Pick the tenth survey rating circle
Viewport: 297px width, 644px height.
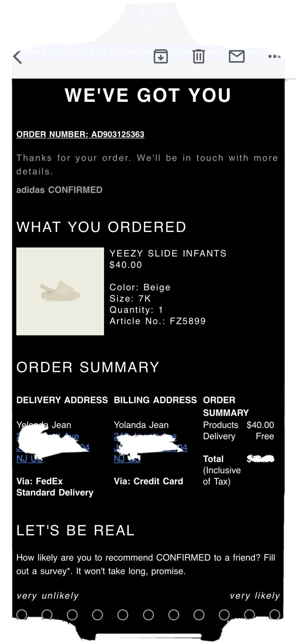(x=249, y=615)
